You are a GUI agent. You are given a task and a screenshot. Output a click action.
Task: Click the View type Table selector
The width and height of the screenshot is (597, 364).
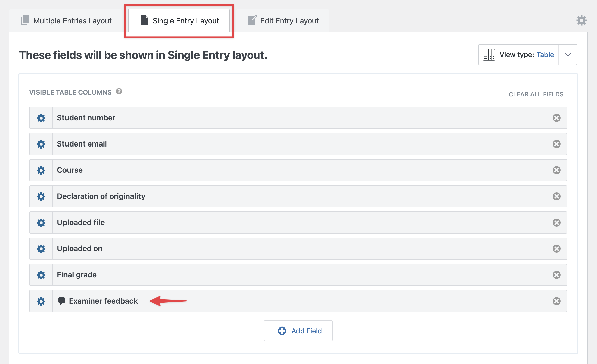pos(518,55)
